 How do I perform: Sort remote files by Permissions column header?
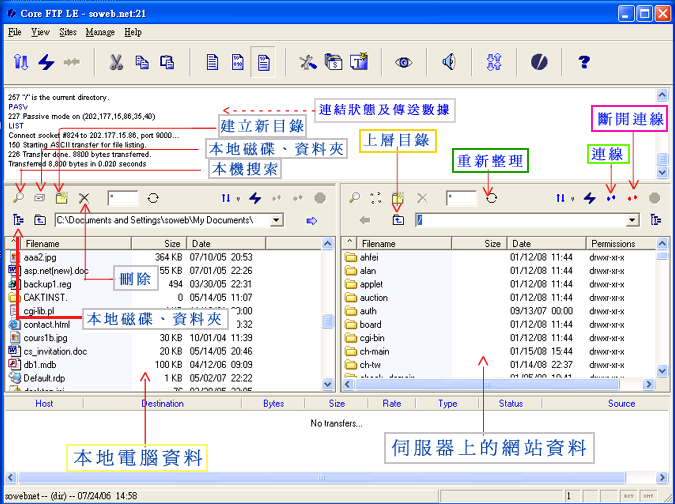pyautogui.click(x=613, y=243)
